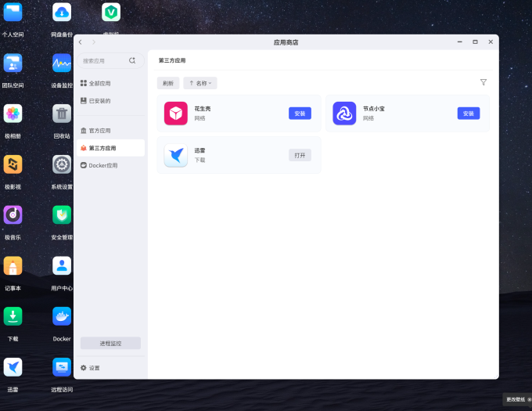Open the 回收站 trash icon
Image resolution: width=532 pixels, height=411 pixels.
coord(62,114)
